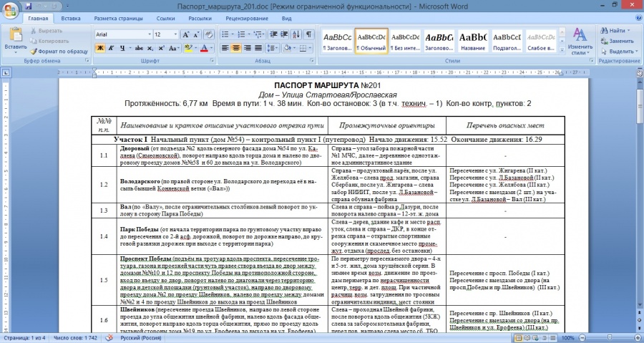This screenshot has width=644, height=343.
Task: Open the Шрифт dialog launcher
Action: coord(212,61)
